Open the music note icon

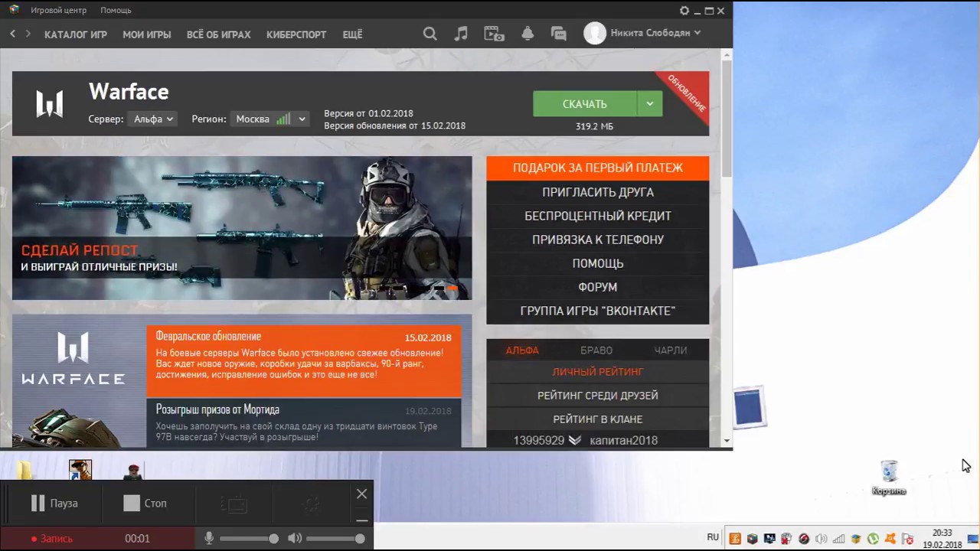461,34
